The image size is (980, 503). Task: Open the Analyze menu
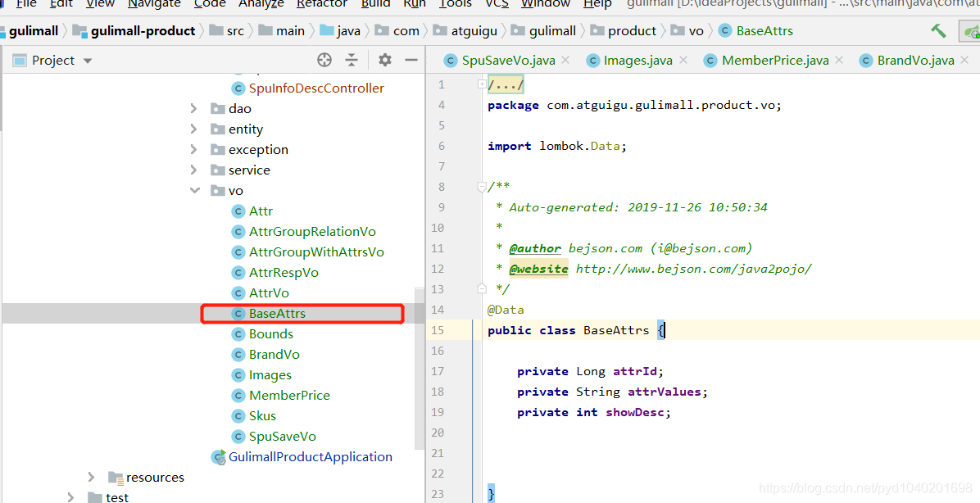pos(261,4)
